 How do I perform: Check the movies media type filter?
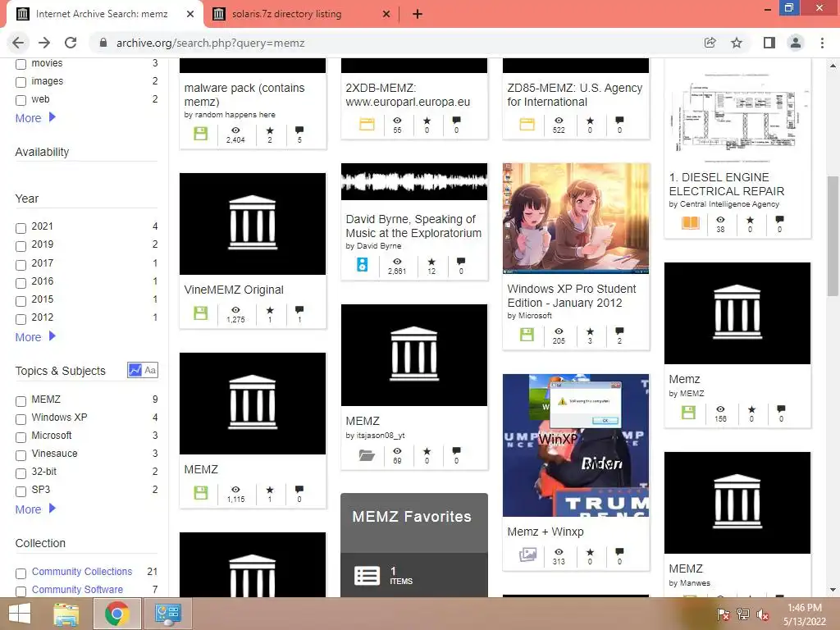coord(21,64)
